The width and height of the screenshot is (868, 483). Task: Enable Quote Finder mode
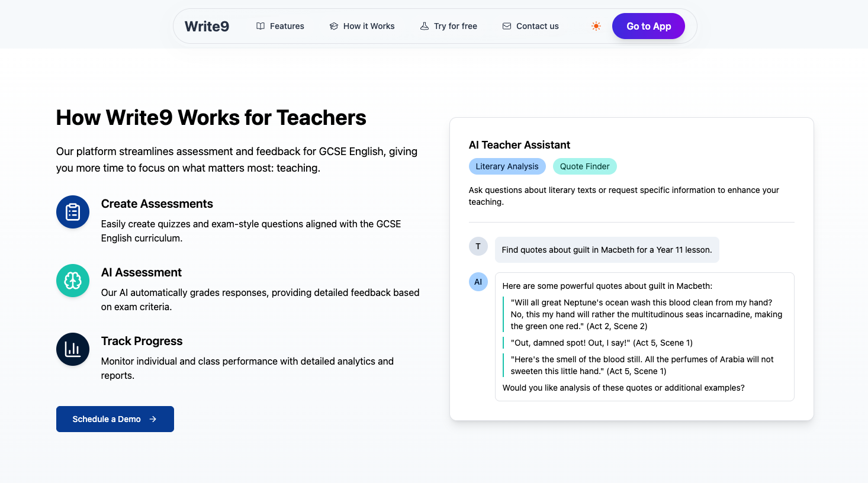(584, 166)
